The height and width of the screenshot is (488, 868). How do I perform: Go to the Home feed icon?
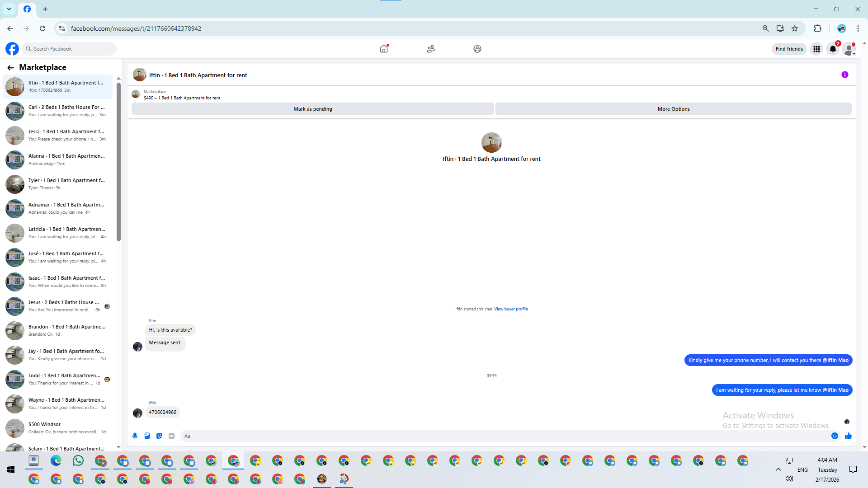[384, 49]
